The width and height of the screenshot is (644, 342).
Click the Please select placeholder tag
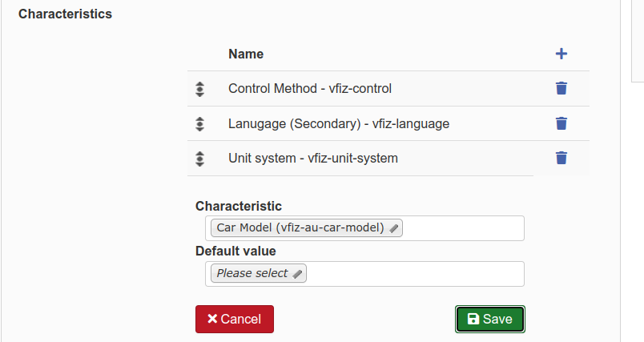[252, 274]
